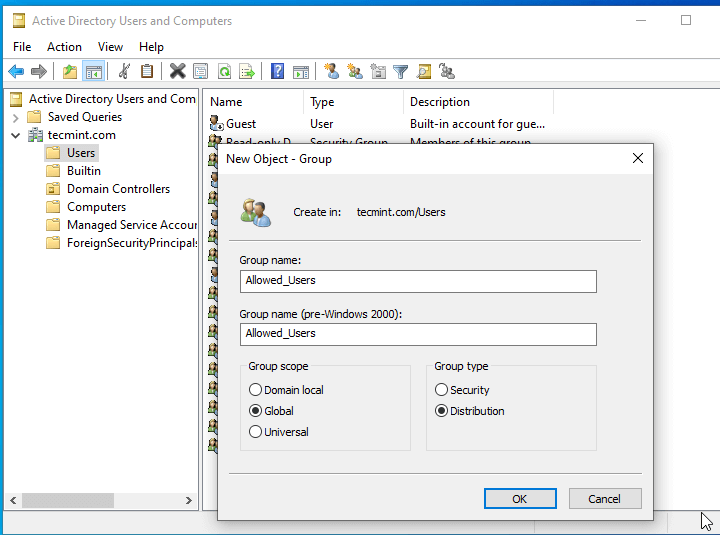
Task: Click the Paste clipboard toolbar icon
Action: click(147, 71)
